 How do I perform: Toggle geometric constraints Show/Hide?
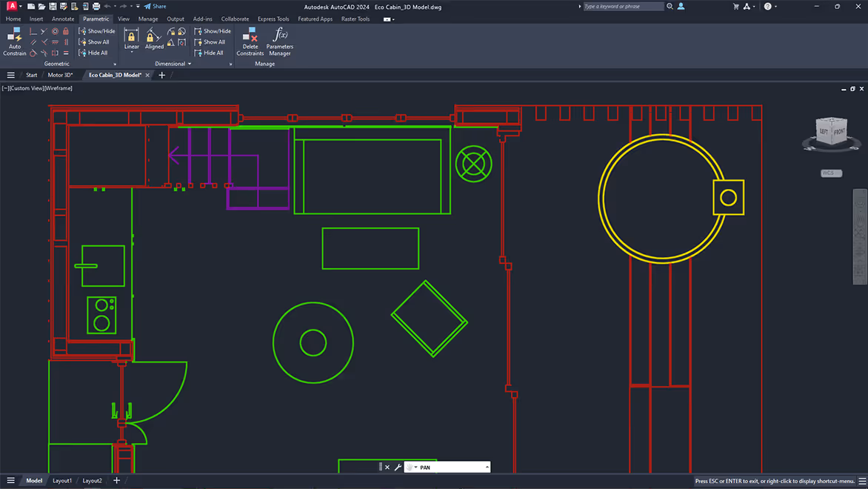pyautogui.click(x=97, y=31)
